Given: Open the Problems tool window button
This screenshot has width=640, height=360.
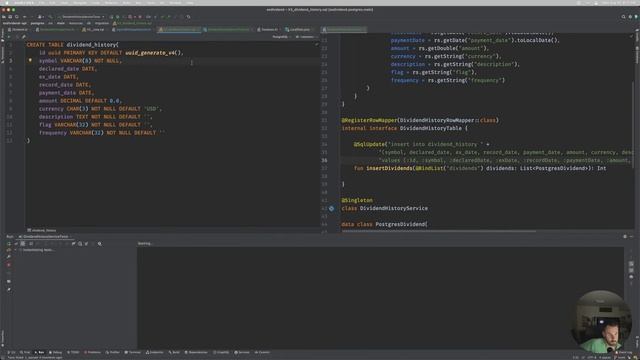Looking at the screenshot, I should (93, 352).
